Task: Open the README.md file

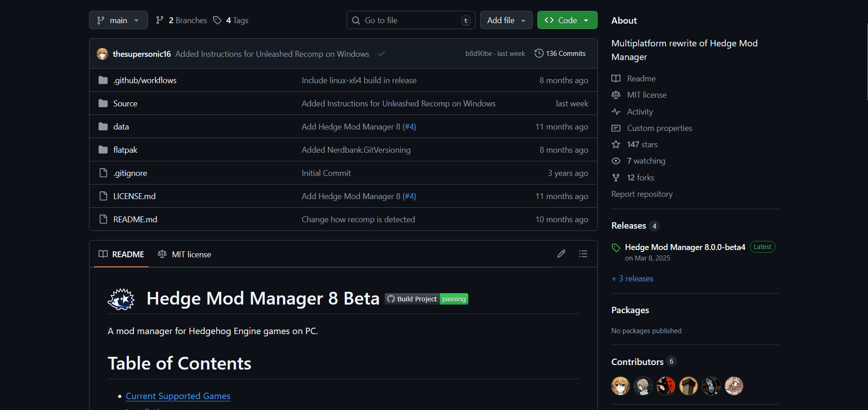Action: (135, 220)
